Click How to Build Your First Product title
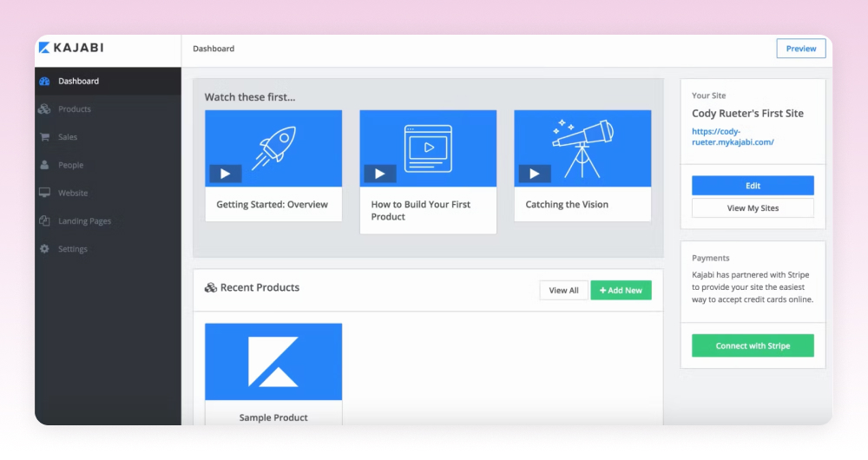 [x=421, y=210]
